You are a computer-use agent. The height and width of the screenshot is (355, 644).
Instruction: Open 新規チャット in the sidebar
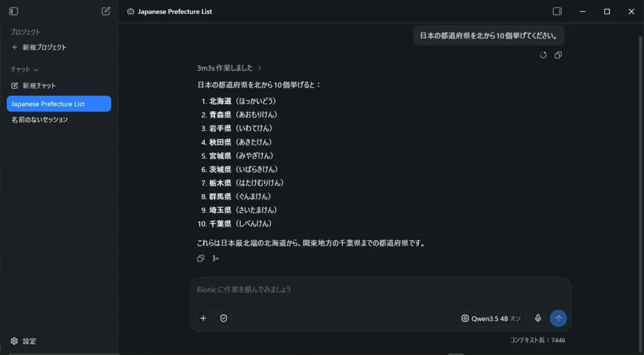[x=33, y=86]
